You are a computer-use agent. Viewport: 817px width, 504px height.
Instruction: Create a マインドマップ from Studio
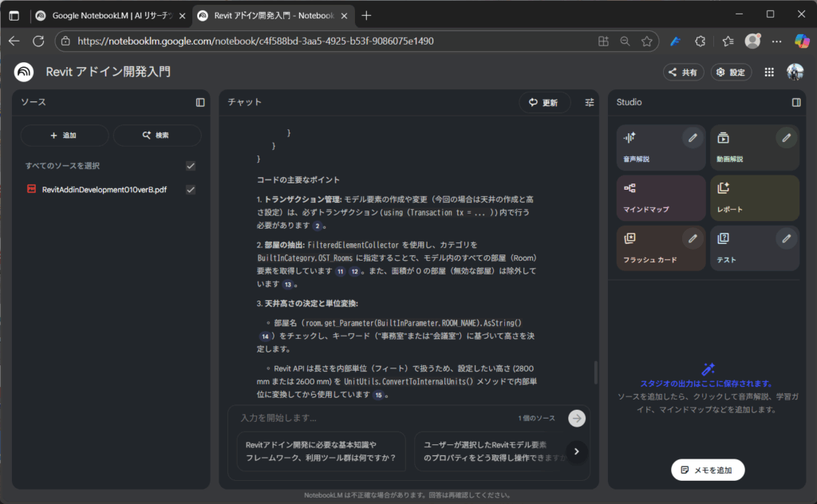click(660, 198)
